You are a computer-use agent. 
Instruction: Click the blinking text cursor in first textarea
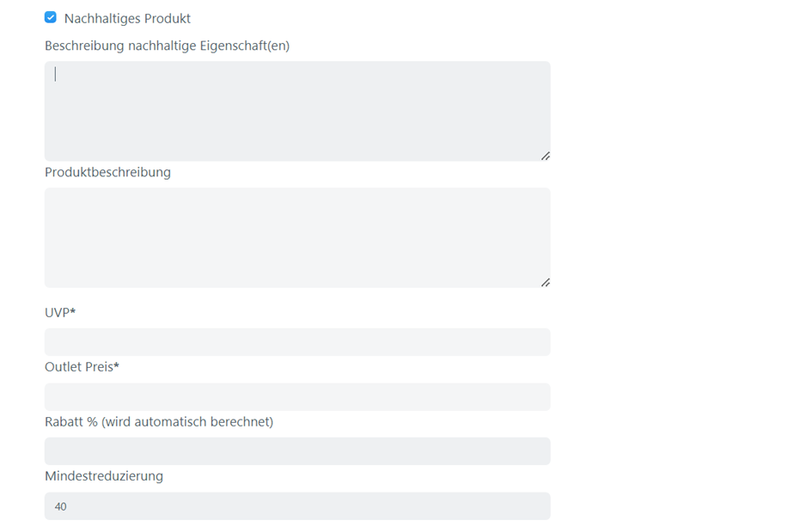tap(56, 74)
